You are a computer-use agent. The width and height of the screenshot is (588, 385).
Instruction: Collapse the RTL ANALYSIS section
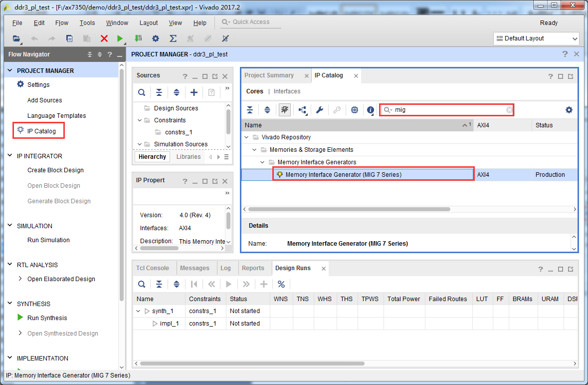[x=10, y=265]
